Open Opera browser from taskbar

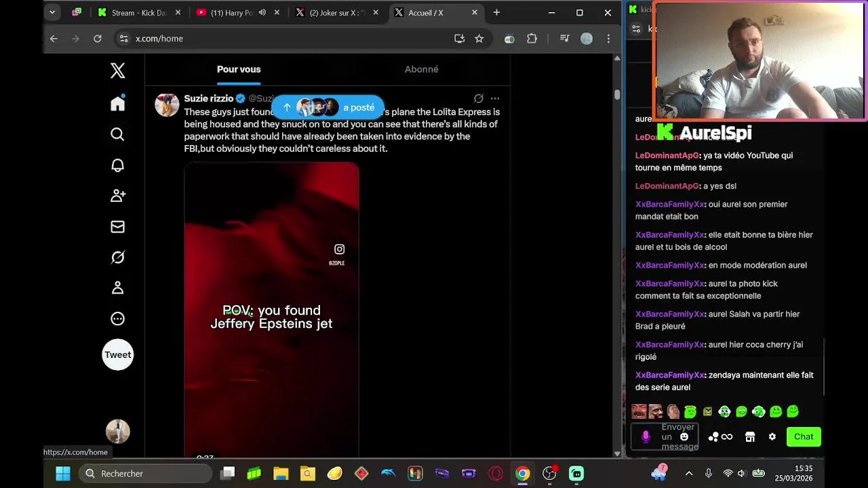(496, 474)
